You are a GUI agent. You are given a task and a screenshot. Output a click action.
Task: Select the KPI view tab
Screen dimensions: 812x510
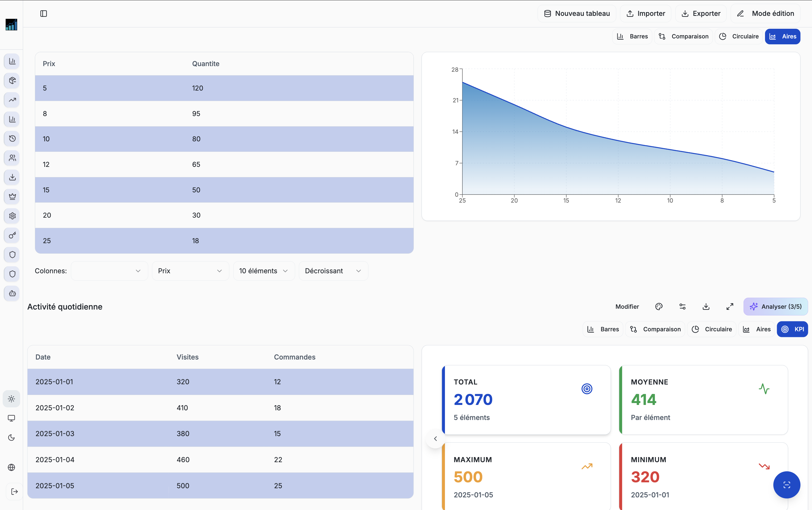pyautogui.click(x=792, y=329)
